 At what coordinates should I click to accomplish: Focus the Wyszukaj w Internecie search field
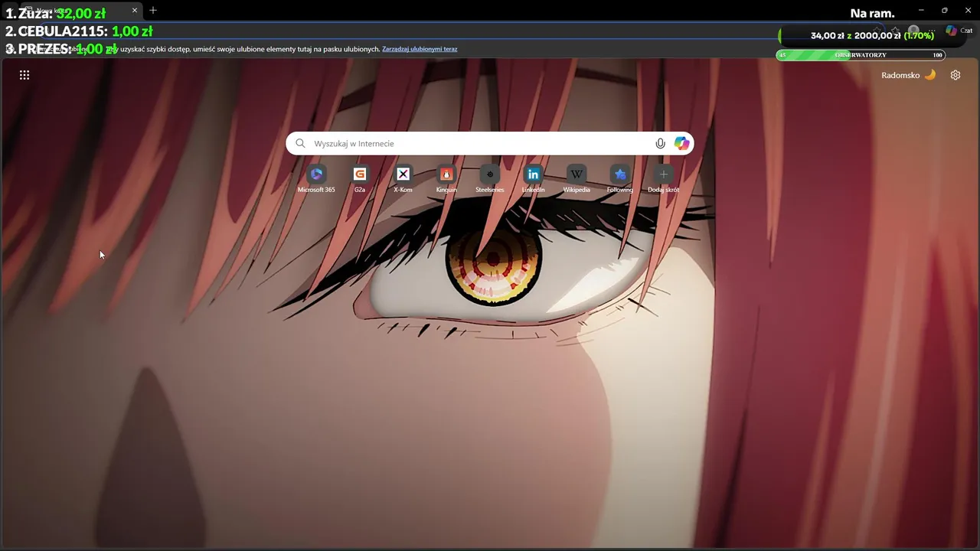[x=490, y=143]
